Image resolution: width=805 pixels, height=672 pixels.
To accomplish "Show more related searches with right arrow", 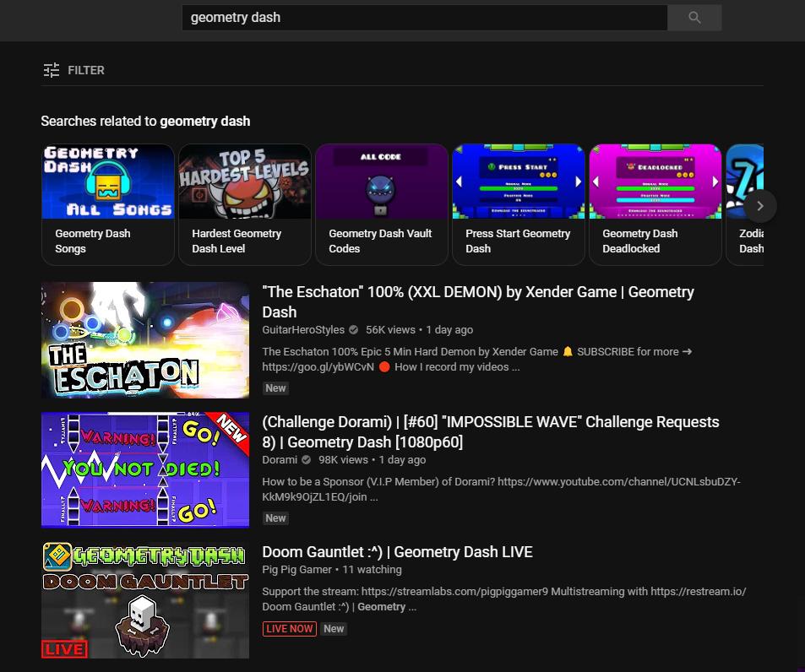I will pyautogui.click(x=760, y=206).
